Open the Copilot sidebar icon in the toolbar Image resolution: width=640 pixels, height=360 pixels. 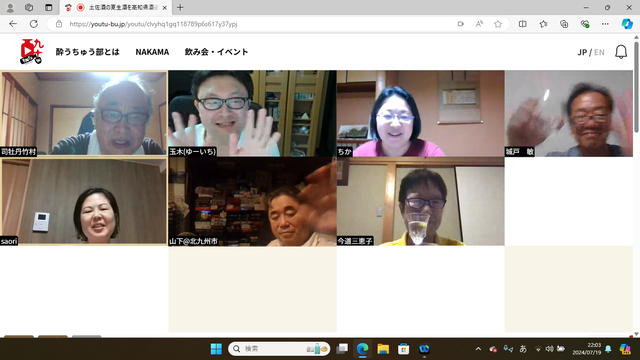[627, 24]
